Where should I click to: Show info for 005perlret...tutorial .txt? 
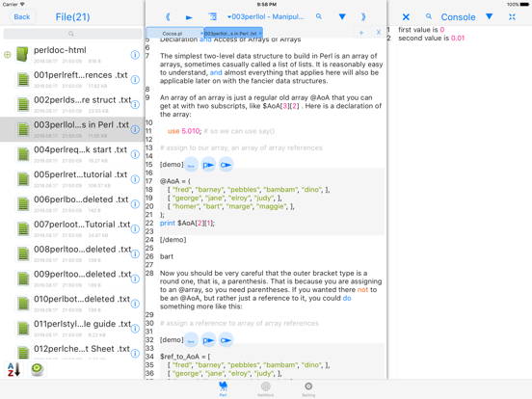point(135,179)
